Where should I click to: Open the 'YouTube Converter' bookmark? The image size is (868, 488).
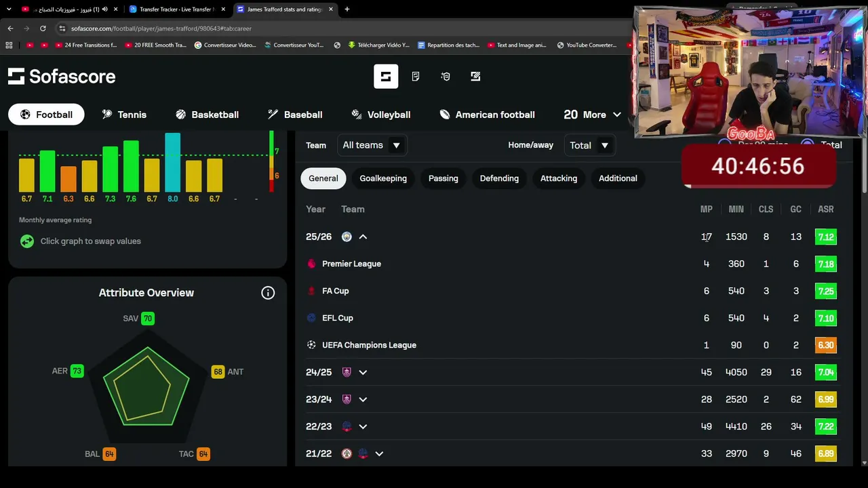pyautogui.click(x=587, y=45)
